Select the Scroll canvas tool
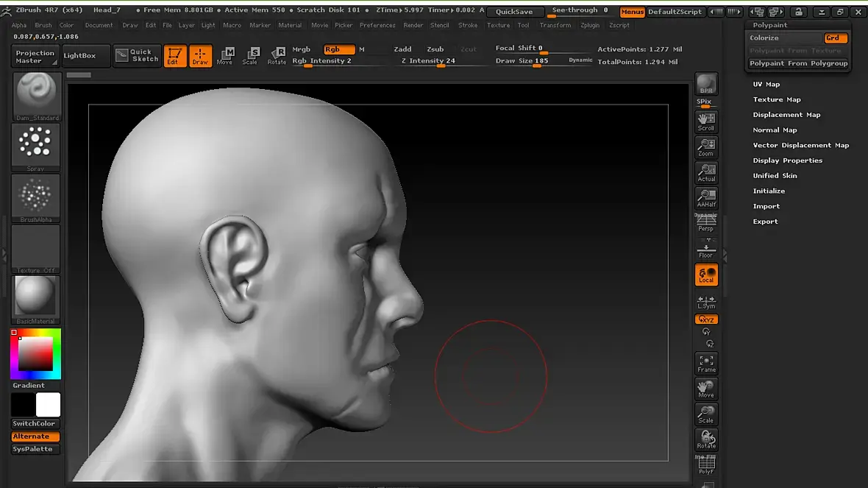Viewport: 868px width, 488px height. [706, 121]
